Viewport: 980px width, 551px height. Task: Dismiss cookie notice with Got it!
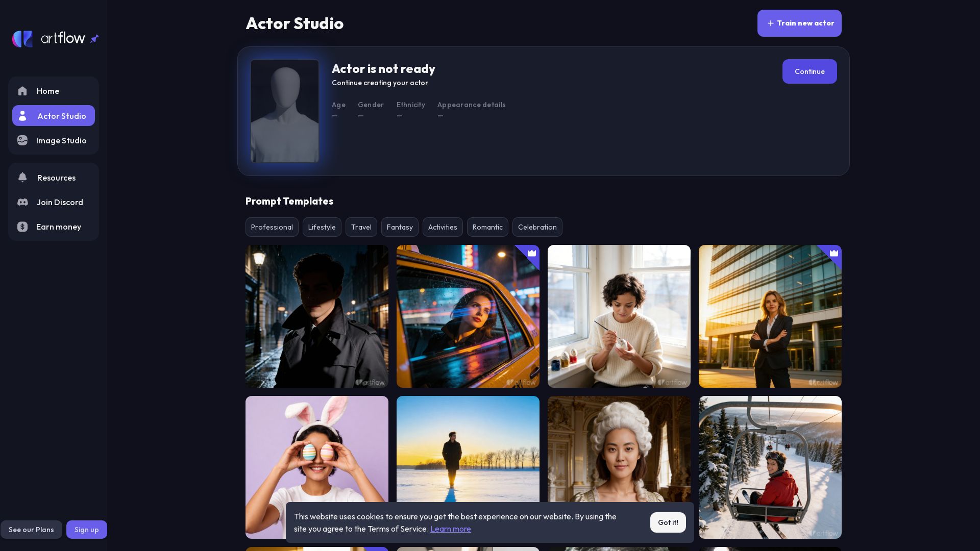click(x=668, y=522)
